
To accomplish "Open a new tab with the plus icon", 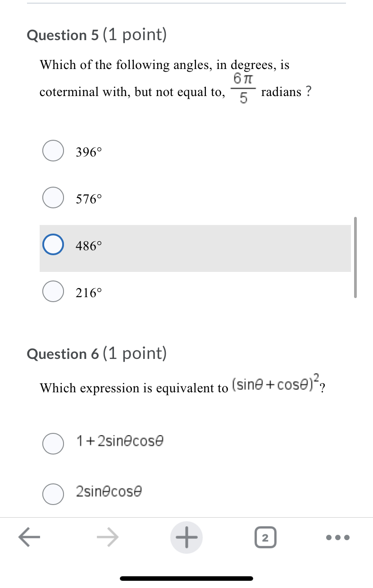I will 186,537.
